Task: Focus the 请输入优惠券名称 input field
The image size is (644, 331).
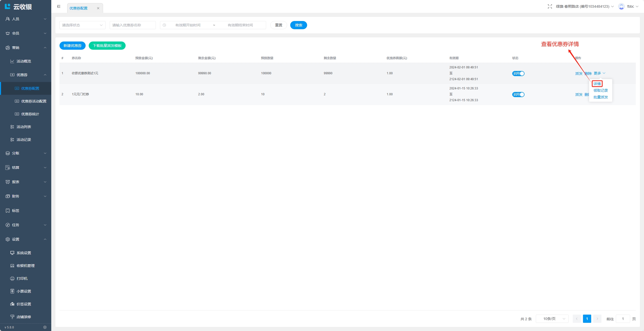Action: tap(133, 25)
